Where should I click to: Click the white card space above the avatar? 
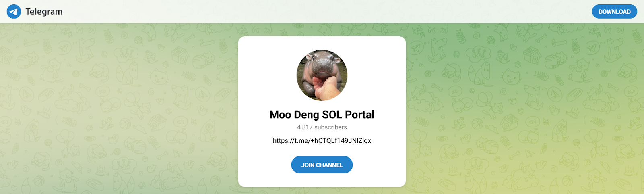[x=322, y=43]
